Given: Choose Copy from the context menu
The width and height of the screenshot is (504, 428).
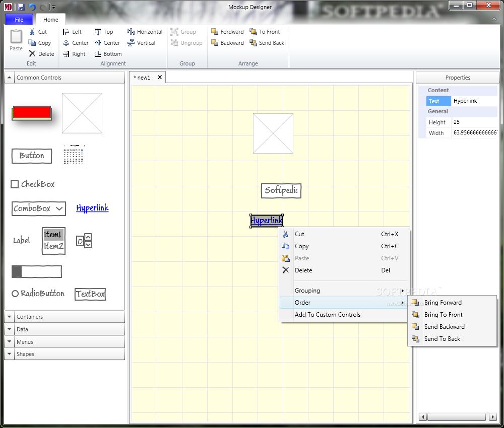Looking at the screenshot, I should (x=344, y=246).
